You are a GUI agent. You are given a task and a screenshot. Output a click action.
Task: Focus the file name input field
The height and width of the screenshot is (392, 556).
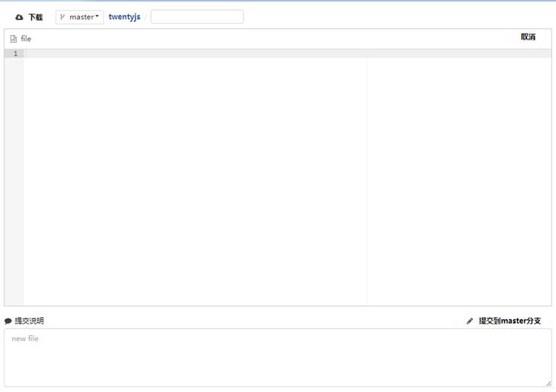tap(197, 17)
